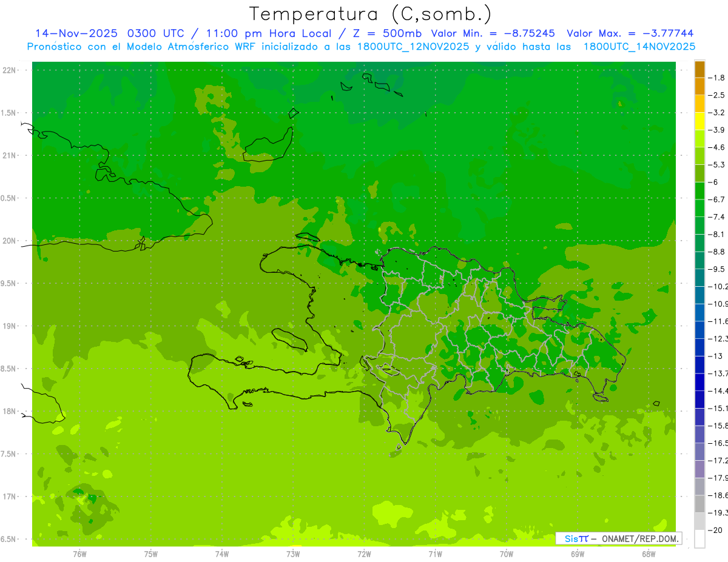Click the 'Valor Max. = -3.77744' text
The width and height of the screenshot is (728, 562).
click(630, 33)
